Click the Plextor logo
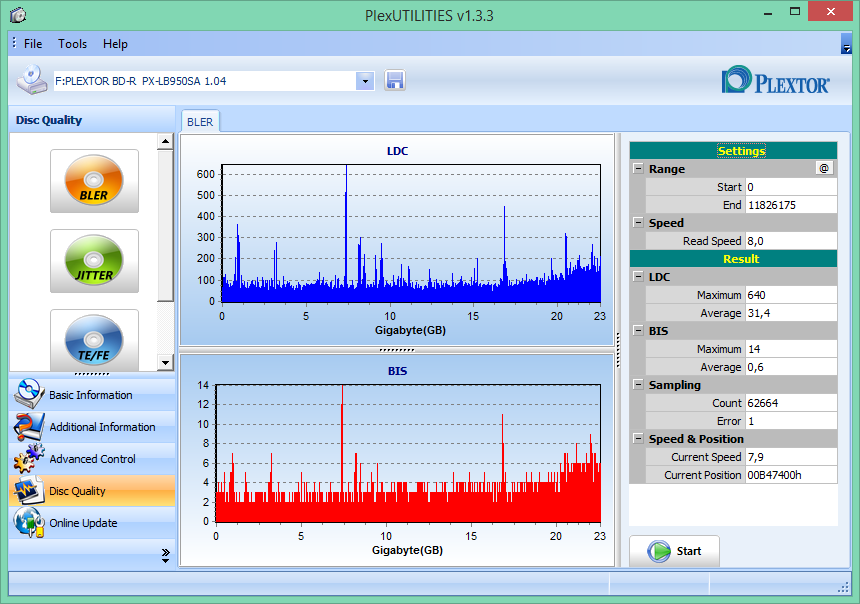860x604 pixels. tap(775, 81)
